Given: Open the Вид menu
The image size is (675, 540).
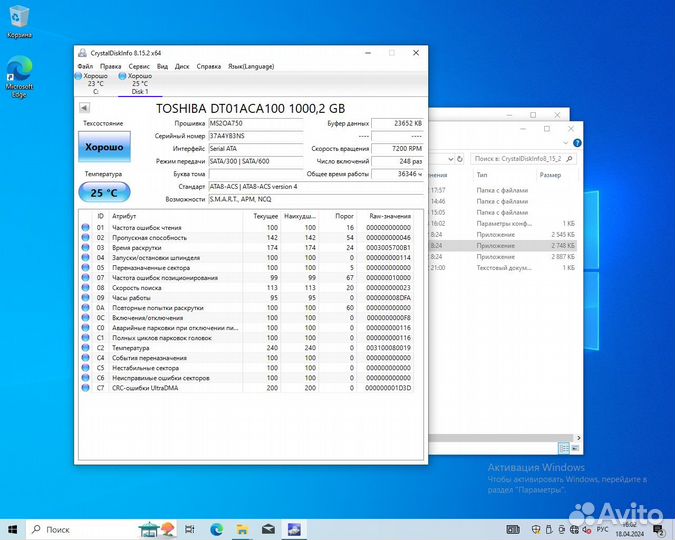Looking at the screenshot, I should tap(162, 66).
